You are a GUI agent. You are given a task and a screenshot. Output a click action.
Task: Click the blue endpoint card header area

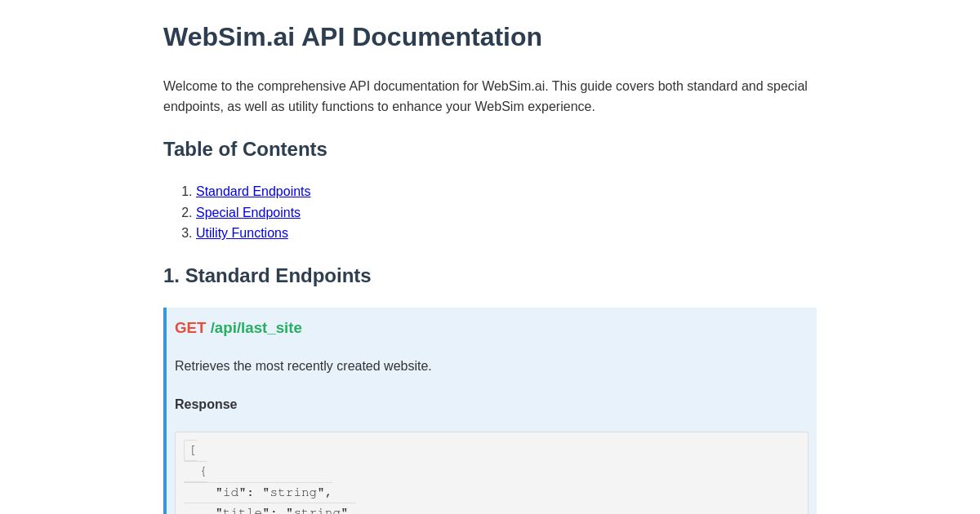click(x=490, y=327)
